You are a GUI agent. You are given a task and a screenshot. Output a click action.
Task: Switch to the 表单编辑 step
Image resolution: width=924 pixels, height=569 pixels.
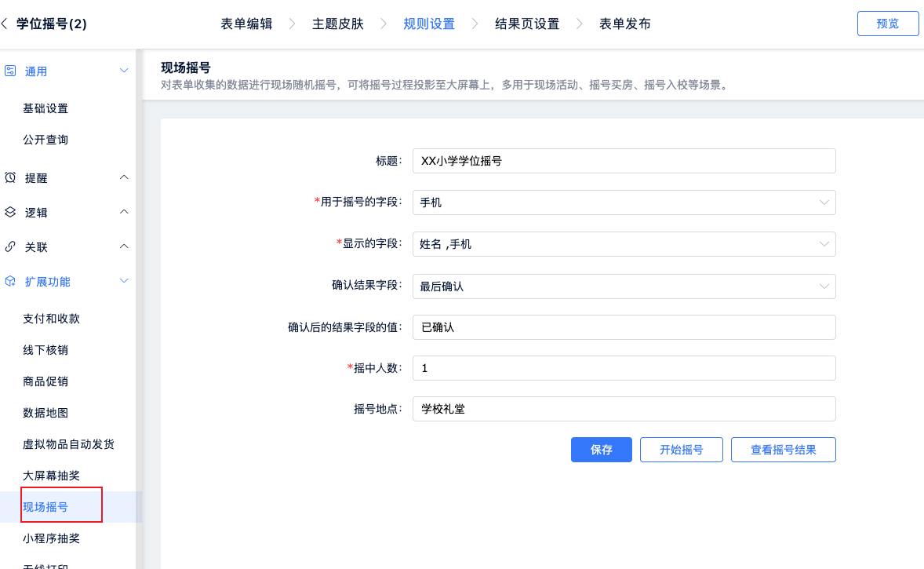(246, 24)
